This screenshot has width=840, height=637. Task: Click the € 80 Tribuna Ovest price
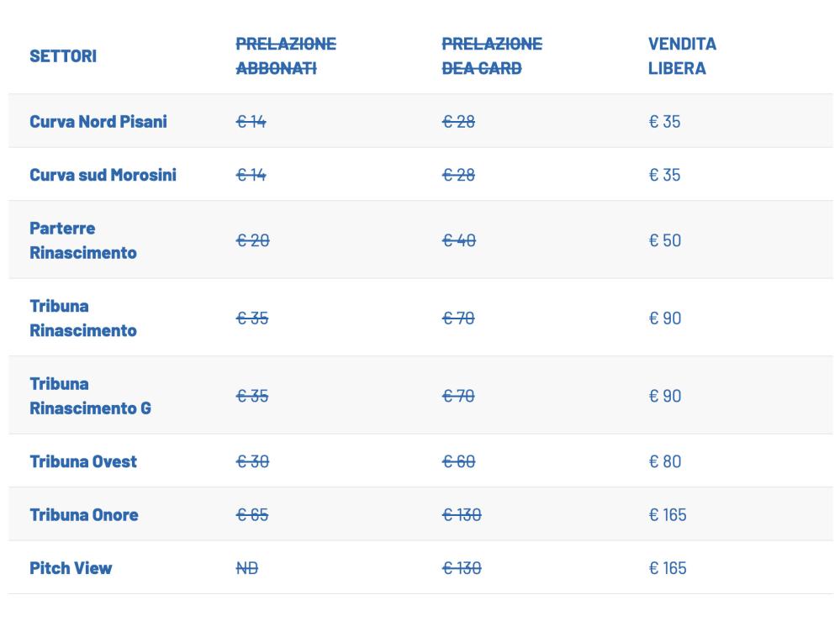point(664,461)
